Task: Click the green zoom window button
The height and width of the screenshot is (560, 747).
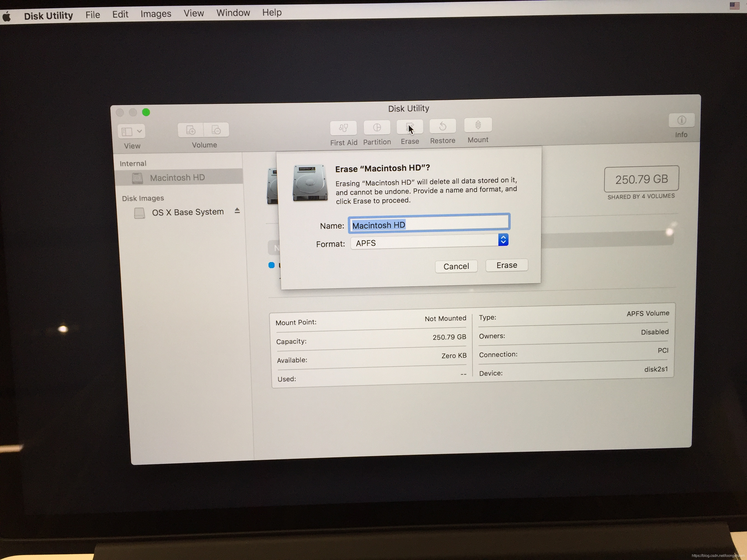Action: pyautogui.click(x=146, y=112)
